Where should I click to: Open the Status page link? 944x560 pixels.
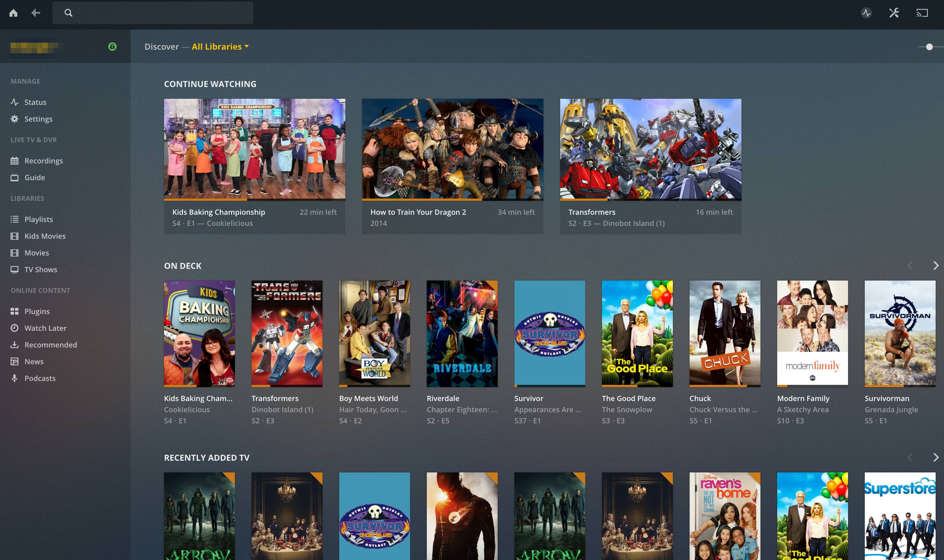[35, 102]
